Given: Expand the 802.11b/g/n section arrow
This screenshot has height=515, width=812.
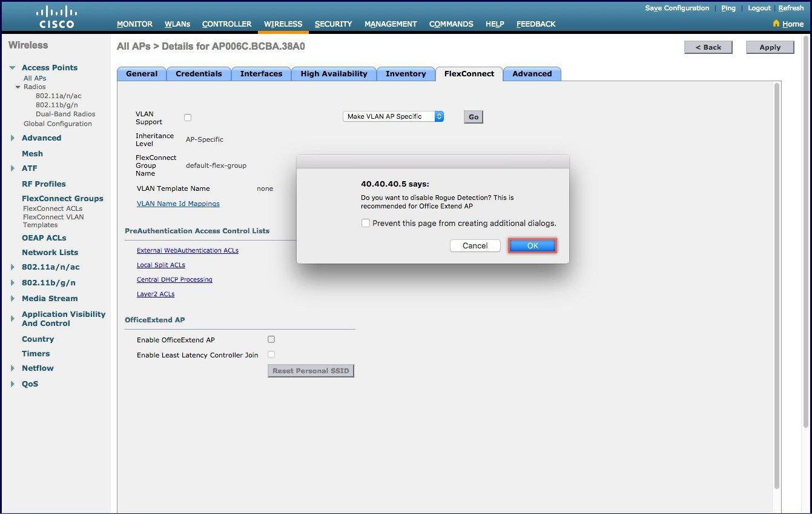Looking at the screenshot, I should 13,283.
